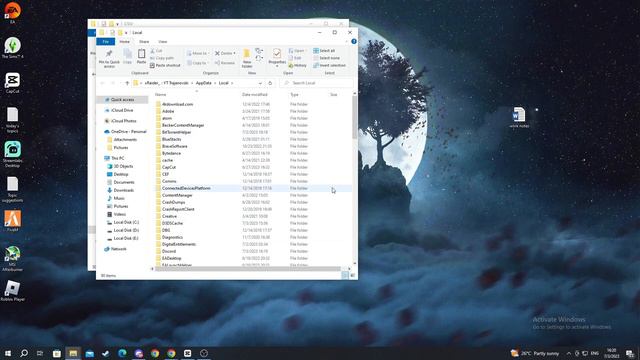Screen dimensions: 640x360
Task: Open the Move to dropdown
Action: (x=198, y=53)
